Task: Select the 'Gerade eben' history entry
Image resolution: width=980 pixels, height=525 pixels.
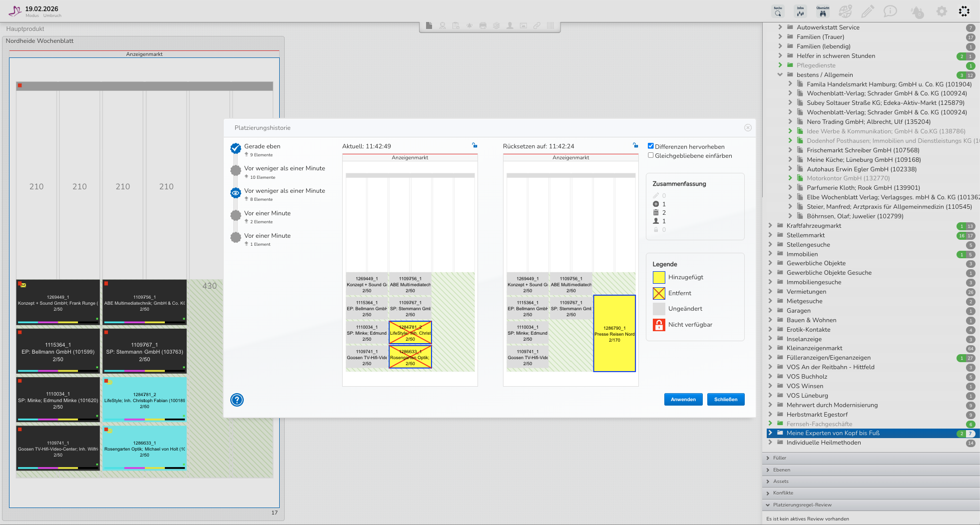Action: pyautogui.click(x=262, y=146)
